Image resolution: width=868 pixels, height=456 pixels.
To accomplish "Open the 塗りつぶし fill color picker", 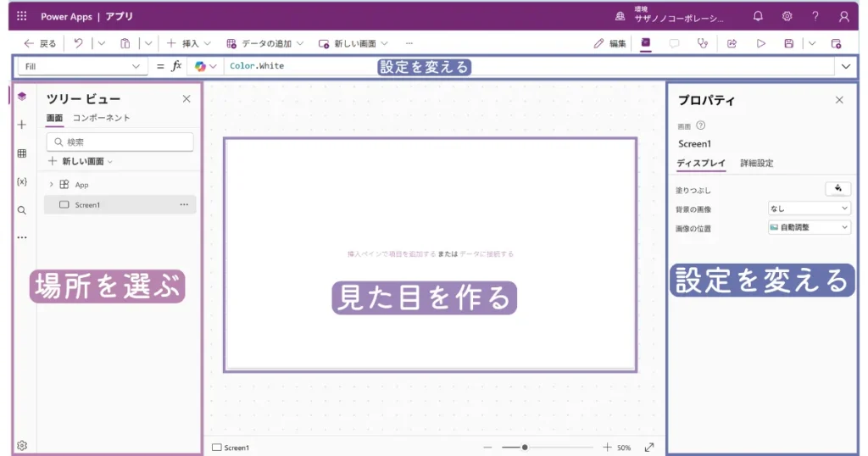I will click(837, 189).
